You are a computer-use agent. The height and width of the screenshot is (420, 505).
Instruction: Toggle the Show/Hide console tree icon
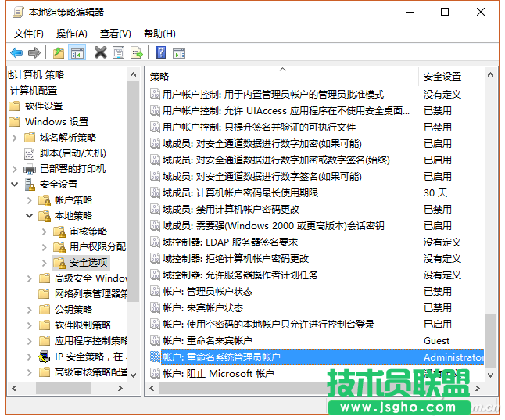tap(77, 52)
